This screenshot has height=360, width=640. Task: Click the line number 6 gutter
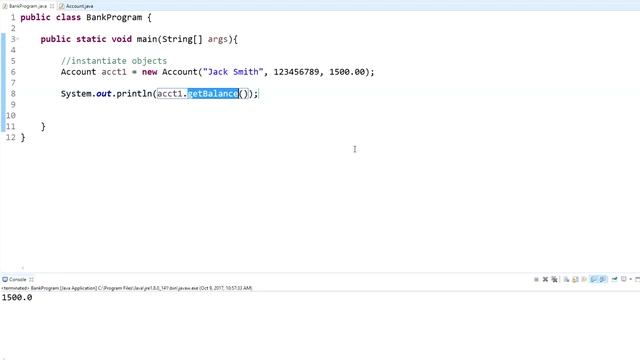[x=13, y=72]
